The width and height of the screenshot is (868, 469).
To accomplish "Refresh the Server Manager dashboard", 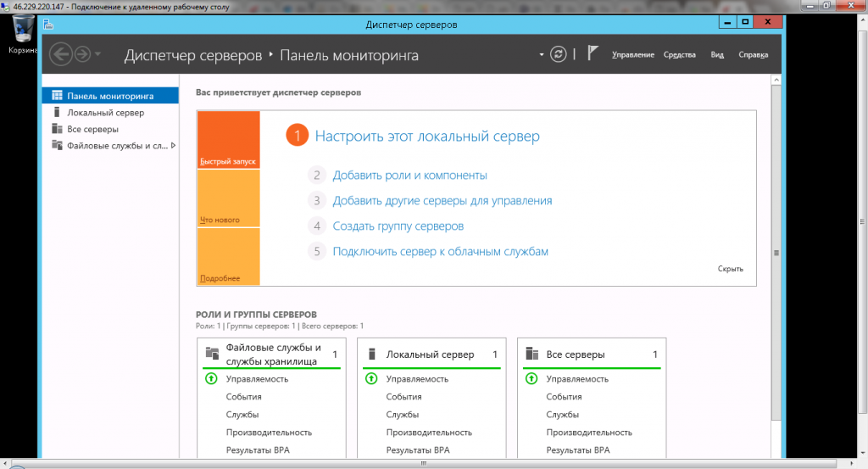I will click(x=558, y=54).
